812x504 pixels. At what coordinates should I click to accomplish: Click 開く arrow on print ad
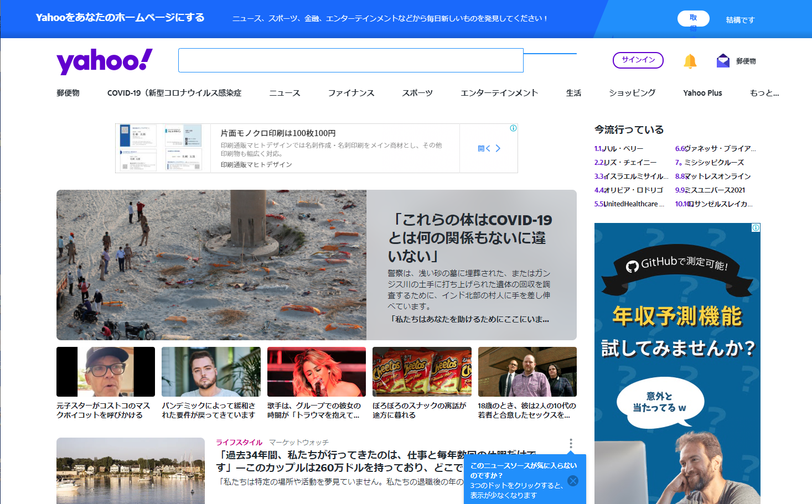tap(489, 148)
